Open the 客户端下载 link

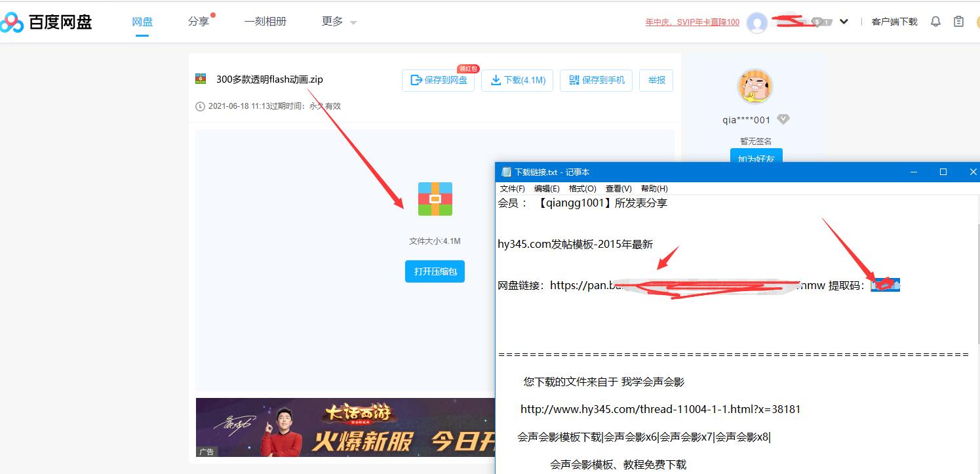(894, 22)
